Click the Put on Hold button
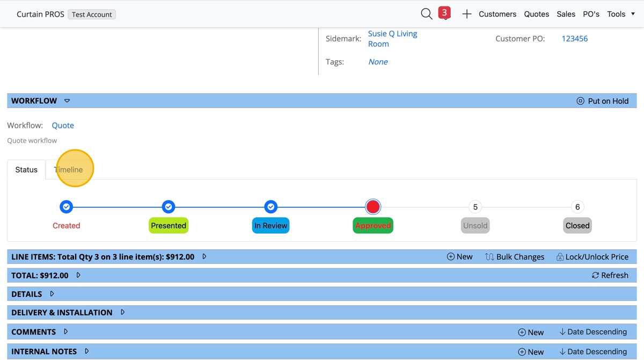 pyautogui.click(x=602, y=100)
